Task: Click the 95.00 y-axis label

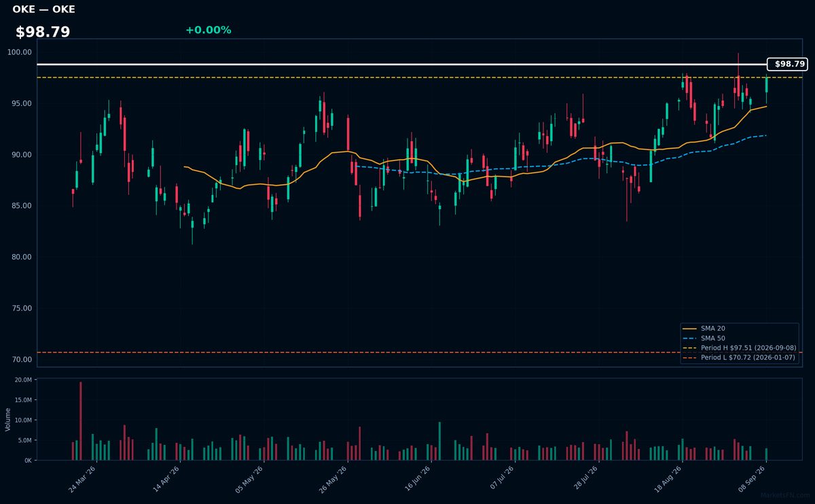Action: click(22, 103)
